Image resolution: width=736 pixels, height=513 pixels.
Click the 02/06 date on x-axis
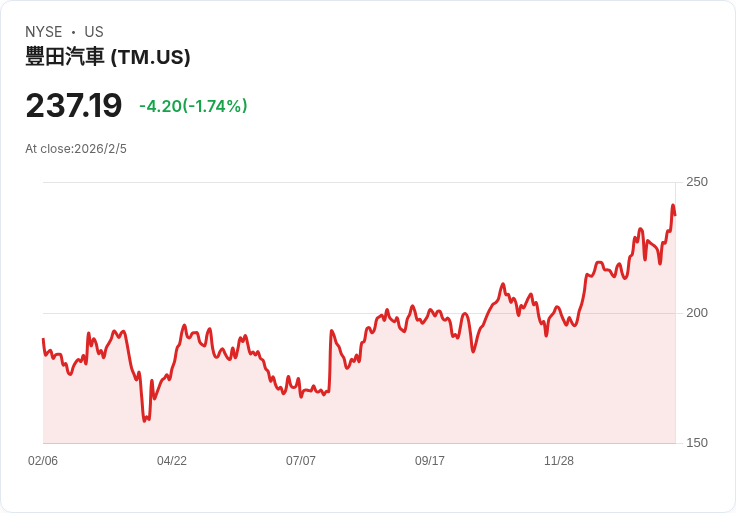[43, 461]
